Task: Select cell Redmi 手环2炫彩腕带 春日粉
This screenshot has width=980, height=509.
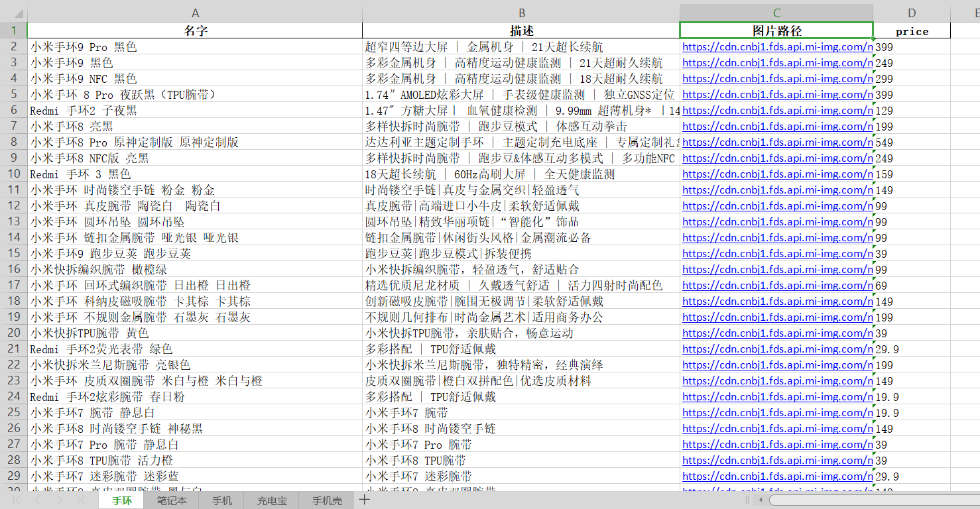Action: [x=195, y=396]
